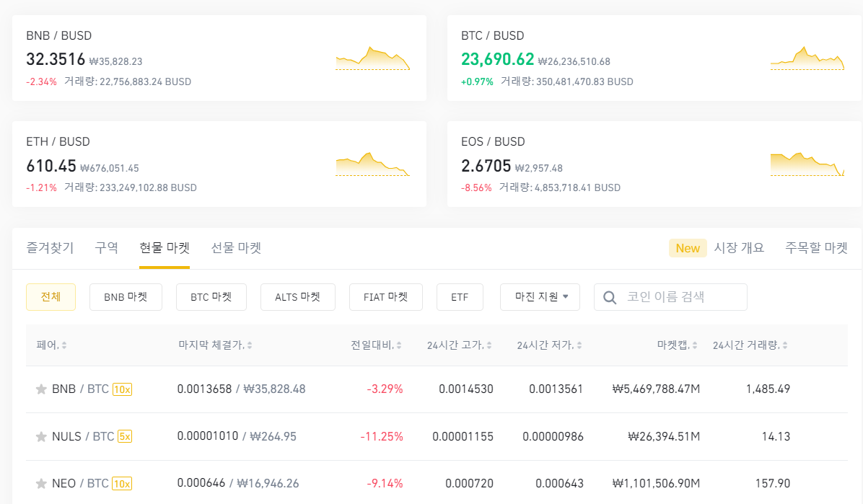Favorite the NULS / BTC pair star
The image size is (863, 504).
click(41, 437)
